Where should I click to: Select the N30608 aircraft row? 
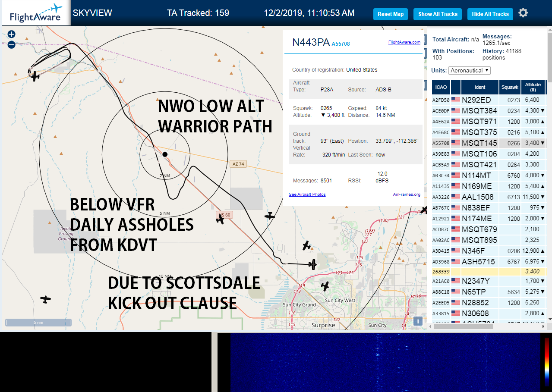[489, 314]
